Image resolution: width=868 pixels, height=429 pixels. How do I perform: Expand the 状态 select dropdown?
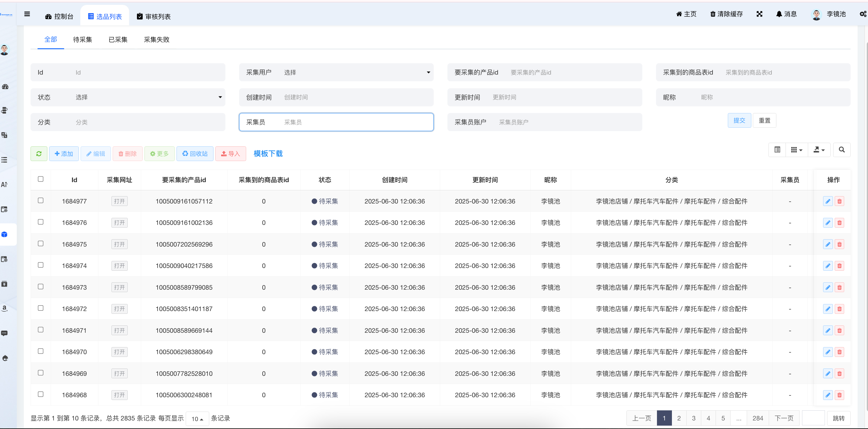pyautogui.click(x=148, y=97)
